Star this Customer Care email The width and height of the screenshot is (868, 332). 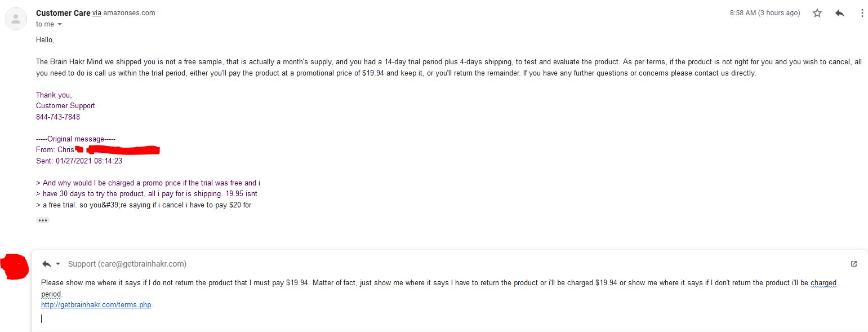pos(817,13)
